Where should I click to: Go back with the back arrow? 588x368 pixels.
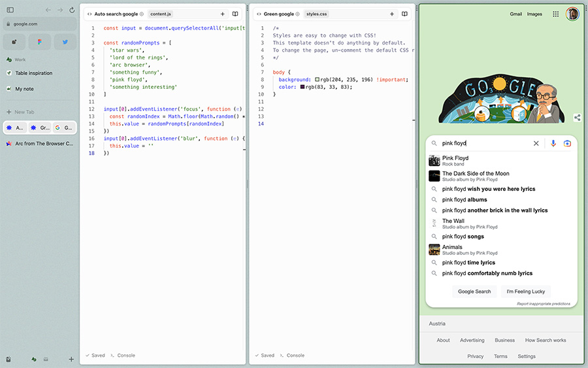[x=48, y=10]
